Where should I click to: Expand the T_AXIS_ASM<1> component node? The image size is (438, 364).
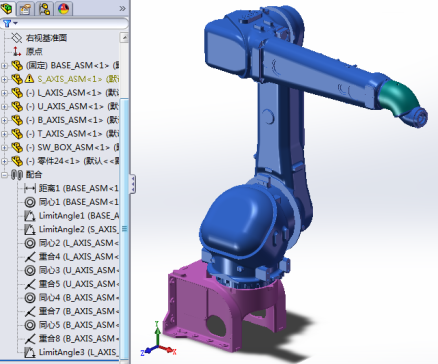4,134
